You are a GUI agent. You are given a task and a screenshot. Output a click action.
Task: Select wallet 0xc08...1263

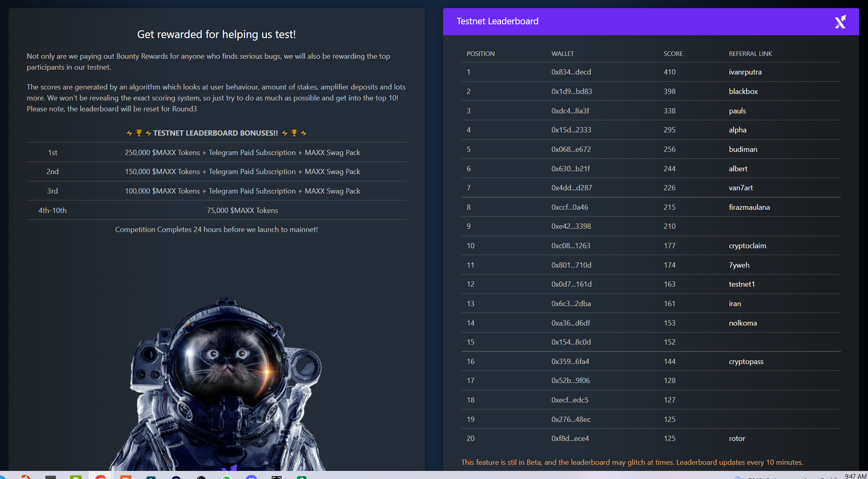pos(571,246)
